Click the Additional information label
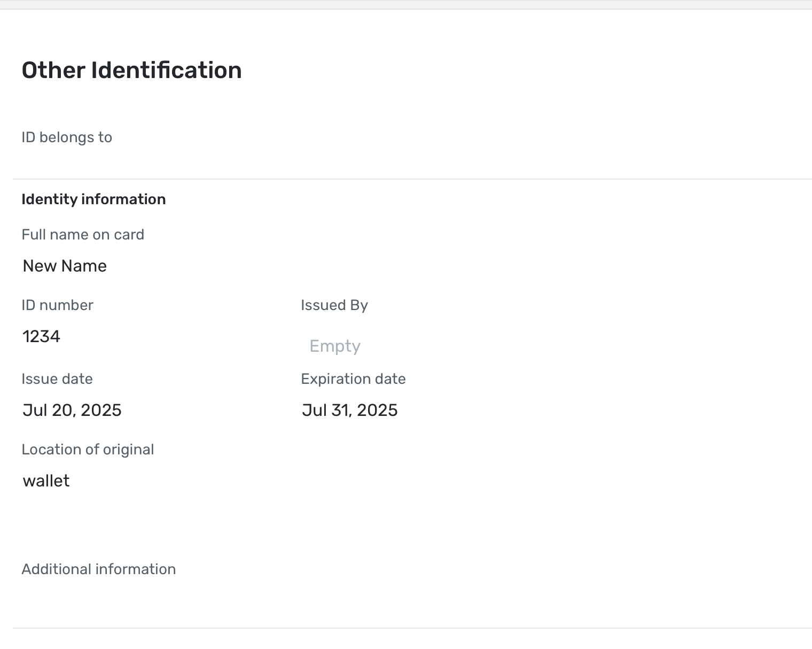 pos(99,569)
